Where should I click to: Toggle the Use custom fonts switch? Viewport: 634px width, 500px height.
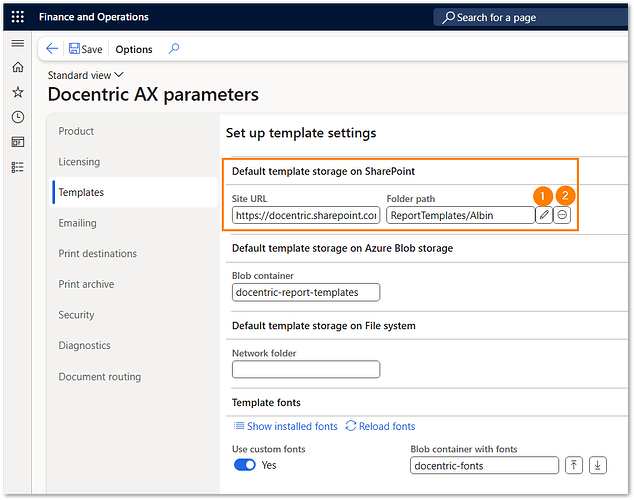pyautogui.click(x=245, y=465)
